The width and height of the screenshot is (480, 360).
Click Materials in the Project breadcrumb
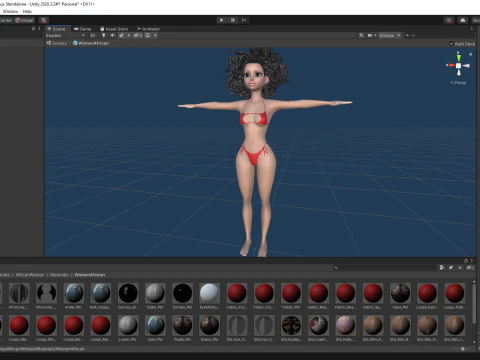59,275
